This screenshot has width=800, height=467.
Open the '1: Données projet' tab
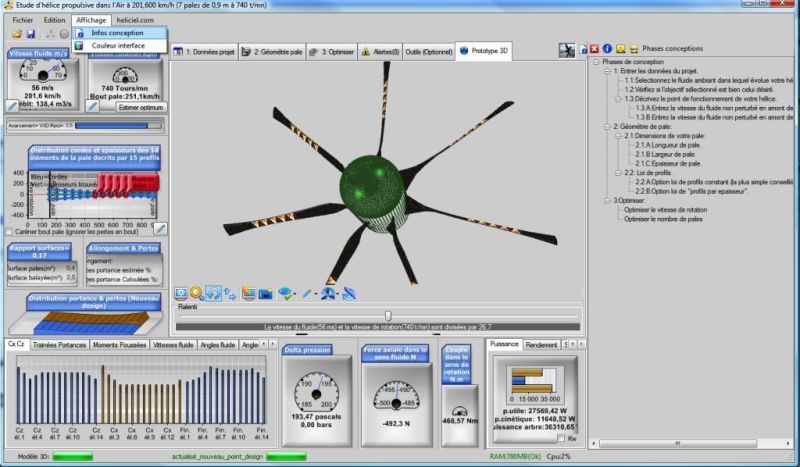pyautogui.click(x=204, y=52)
